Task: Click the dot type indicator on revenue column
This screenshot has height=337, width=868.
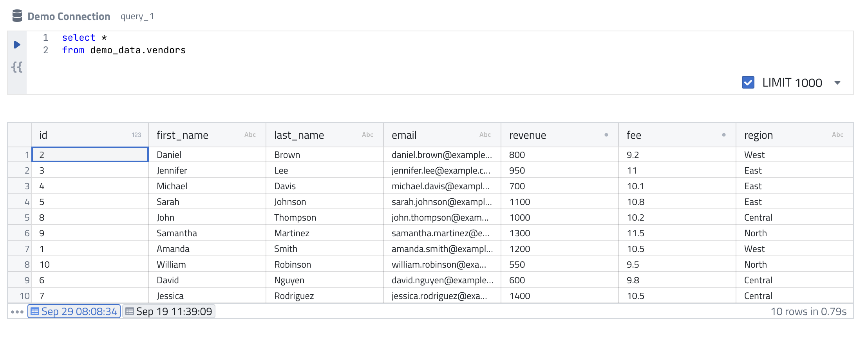Action: [606, 135]
